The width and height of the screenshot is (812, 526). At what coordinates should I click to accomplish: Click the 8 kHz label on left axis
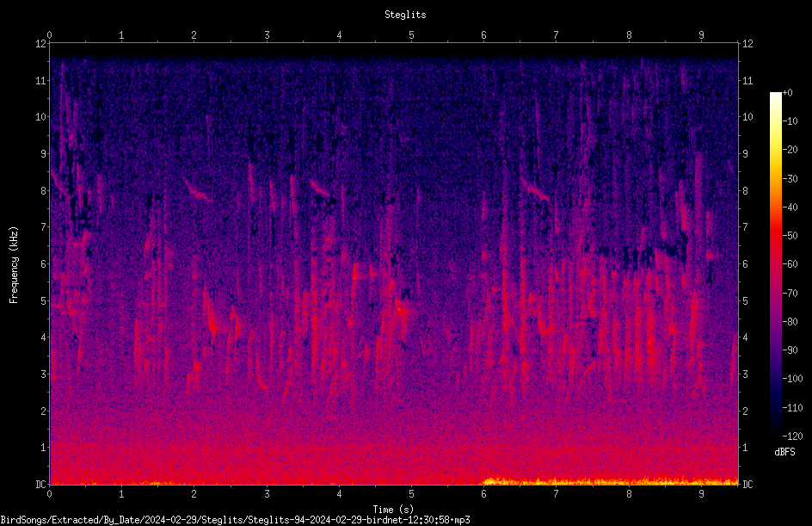pos(43,190)
